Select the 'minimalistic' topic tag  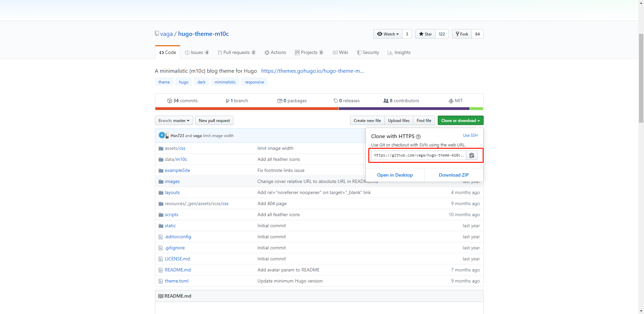click(x=225, y=82)
